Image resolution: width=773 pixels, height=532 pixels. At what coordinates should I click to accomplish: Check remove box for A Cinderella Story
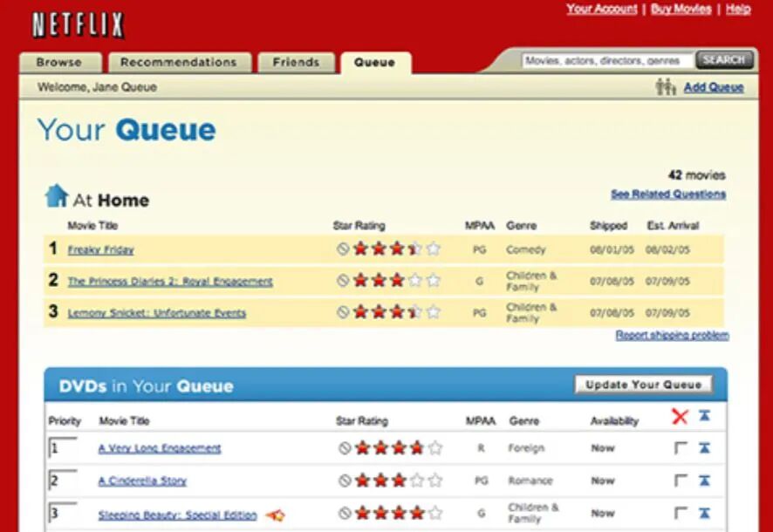pos(681,481)
